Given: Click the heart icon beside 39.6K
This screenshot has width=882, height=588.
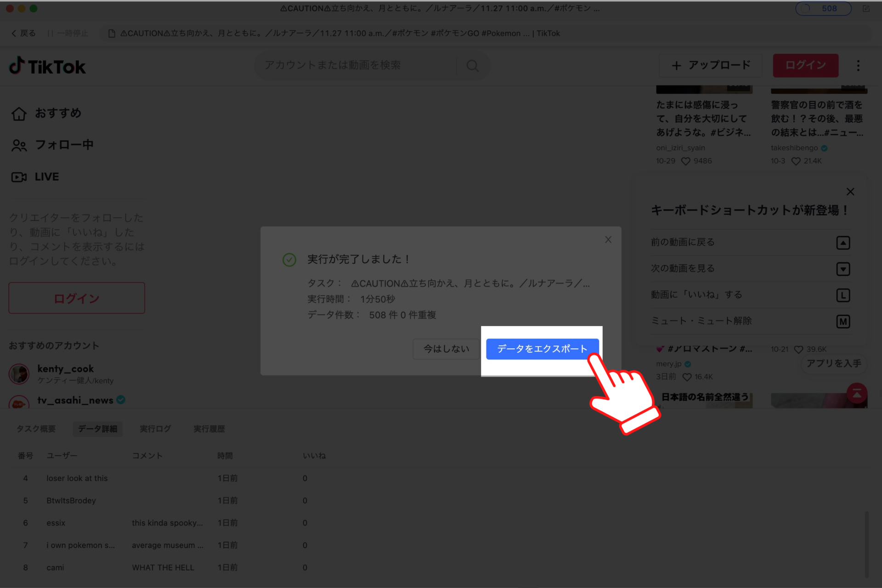Looking at the screenshot, I should pyautogui.click(x=798, y=350).
